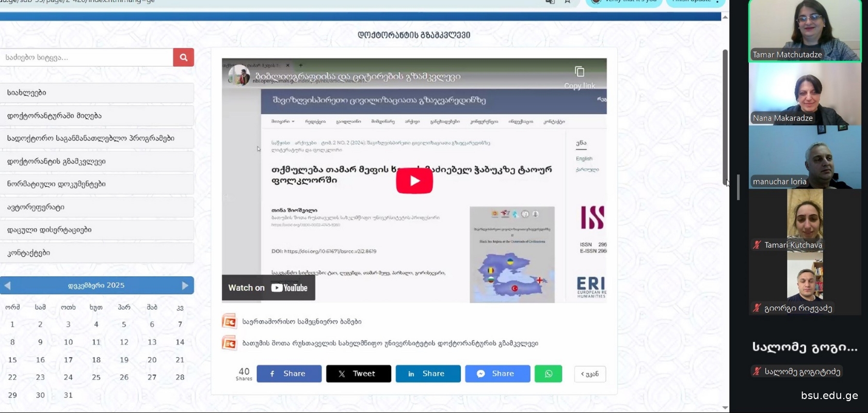Open the საერთაშორისო სამეცნიერო ბაზები document link
868x413 pixels.
[x=301, y=322]
